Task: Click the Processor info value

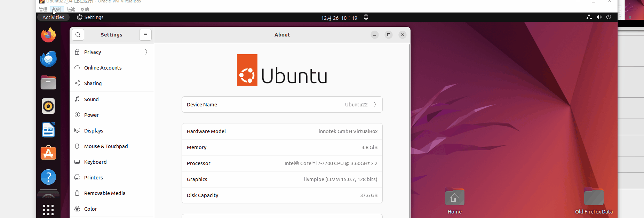Action: click(x=331, y=163)
